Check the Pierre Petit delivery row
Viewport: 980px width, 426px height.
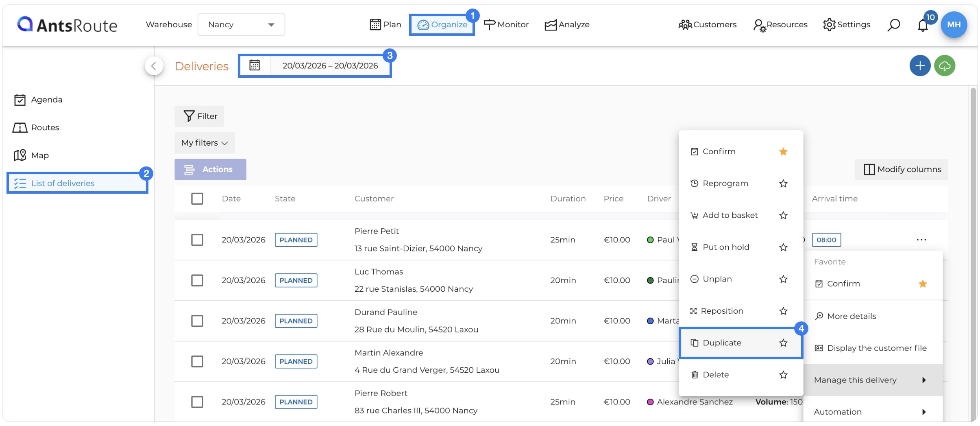coord(197,240)
